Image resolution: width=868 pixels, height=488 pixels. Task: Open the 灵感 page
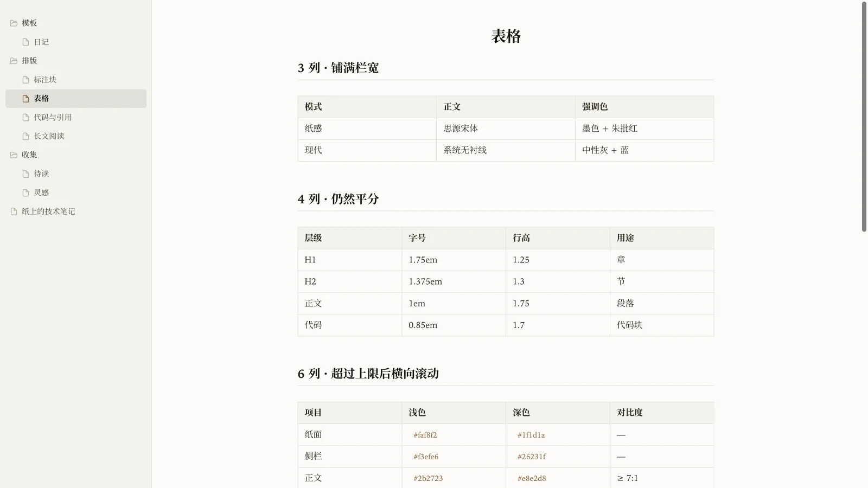[x=76, y=192]
